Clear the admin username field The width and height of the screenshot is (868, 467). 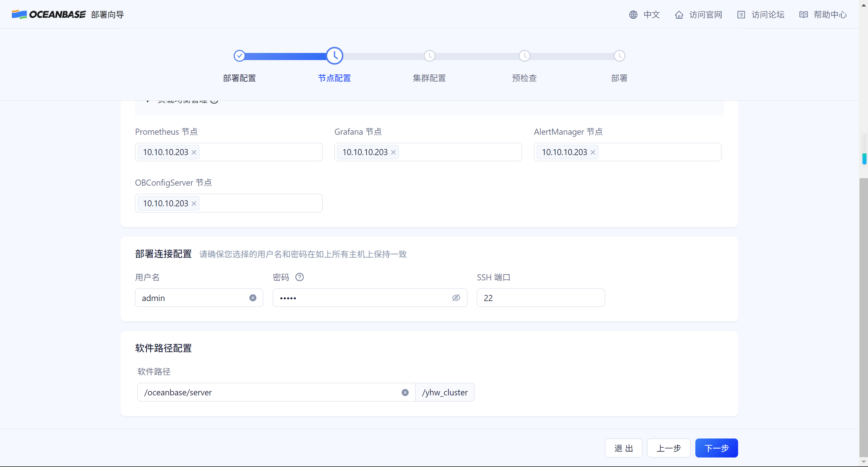pyautogui.click(x=253, y=298)
